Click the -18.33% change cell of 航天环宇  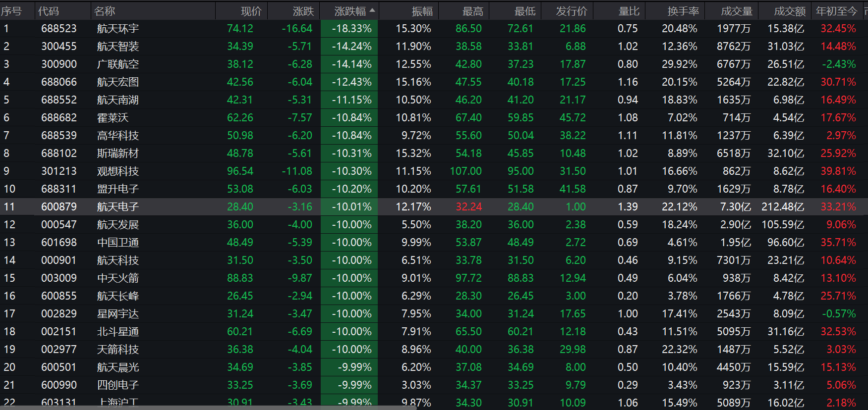pos(351,29)
